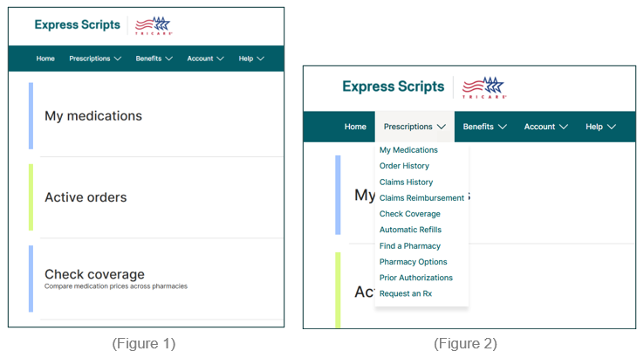Open the My medications card in Figure 1

click(156, 116)
